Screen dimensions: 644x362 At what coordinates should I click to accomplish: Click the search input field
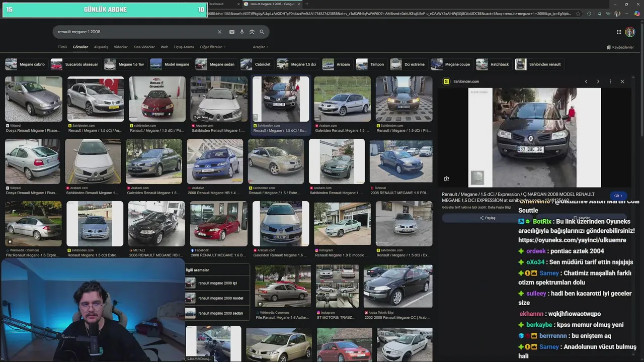[136, 32]
